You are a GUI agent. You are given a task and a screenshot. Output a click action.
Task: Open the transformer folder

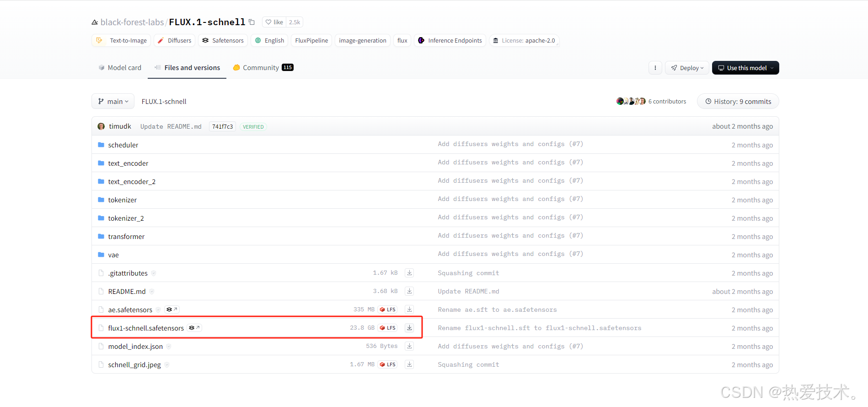click(126, 236)
